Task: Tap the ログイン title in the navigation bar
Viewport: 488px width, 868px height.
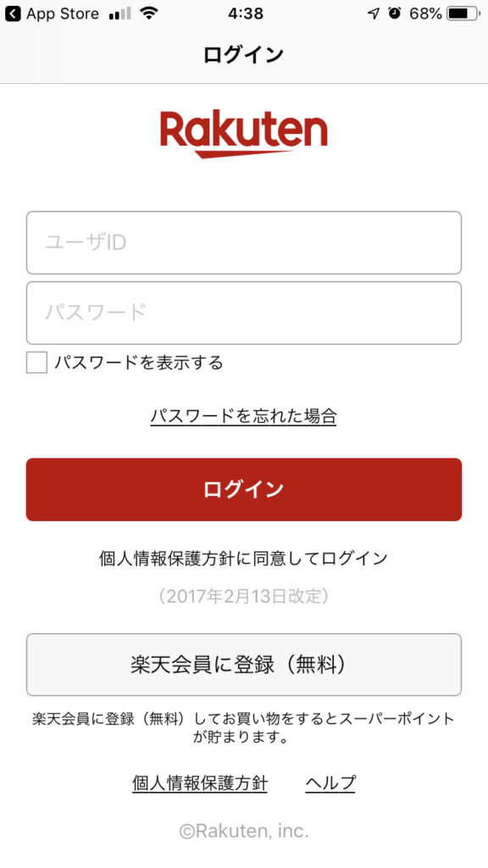Action: coord(243,55)
